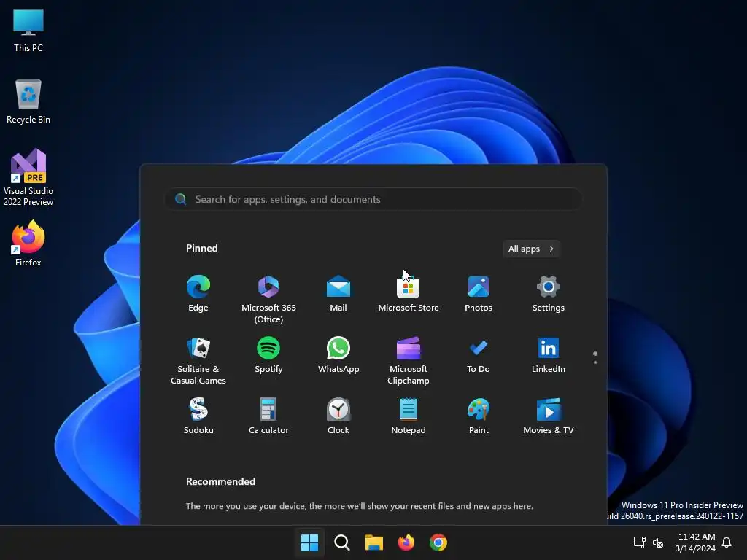Launch Microsoft 365 (Office)
The height and width of the screenshot is (560, 747).
click(x=268, y=299)
